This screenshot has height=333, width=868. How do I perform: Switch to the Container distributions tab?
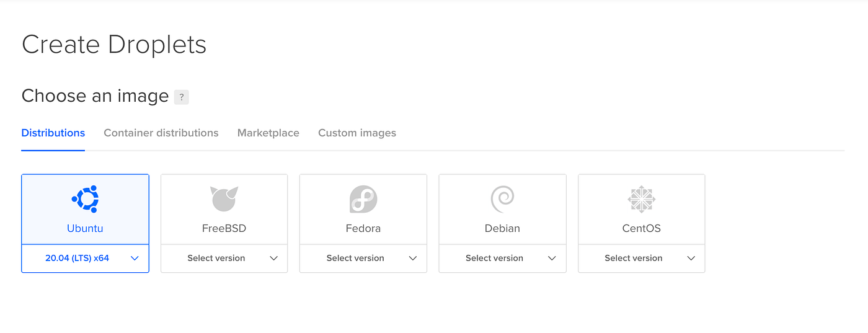161,133
